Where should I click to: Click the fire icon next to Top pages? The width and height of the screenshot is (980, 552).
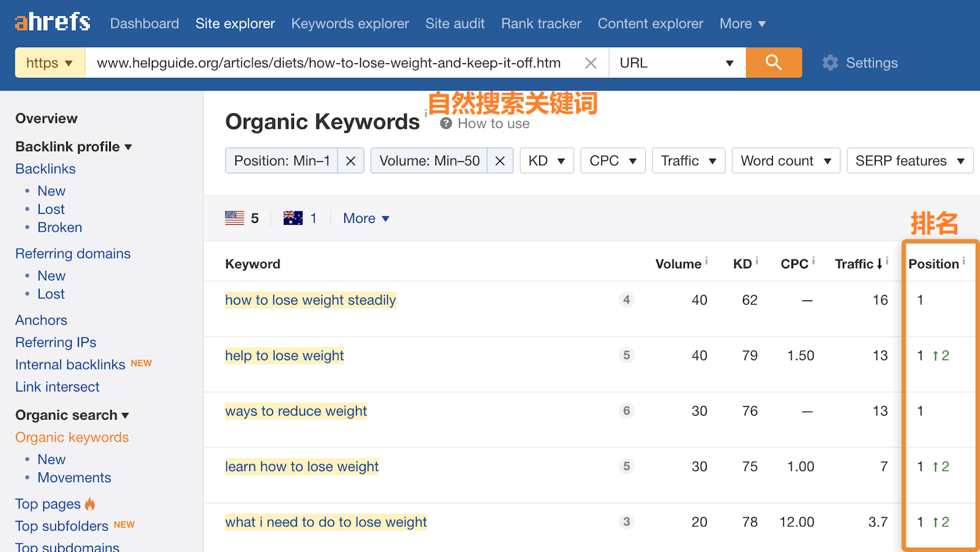89,504
